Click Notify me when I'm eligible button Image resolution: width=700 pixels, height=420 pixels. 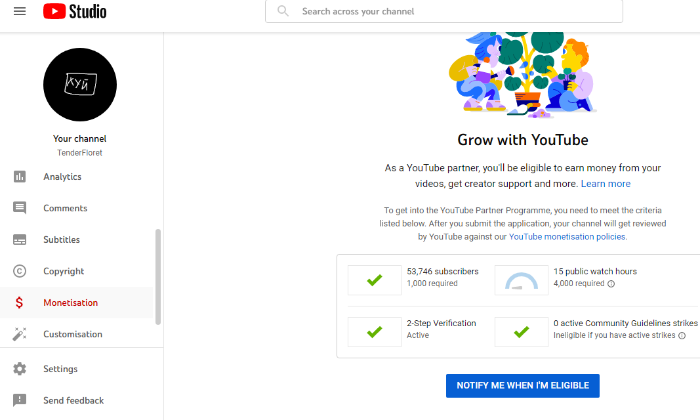coord(523,386)
